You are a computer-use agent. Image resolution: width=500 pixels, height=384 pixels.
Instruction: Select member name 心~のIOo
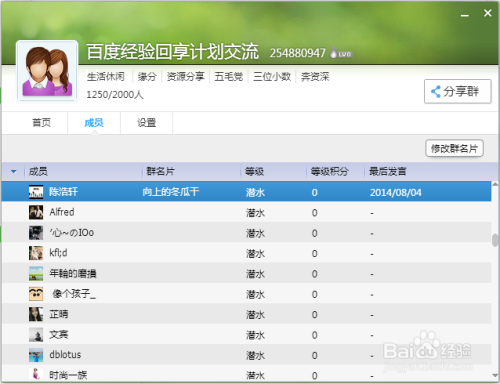coord(72,233)
